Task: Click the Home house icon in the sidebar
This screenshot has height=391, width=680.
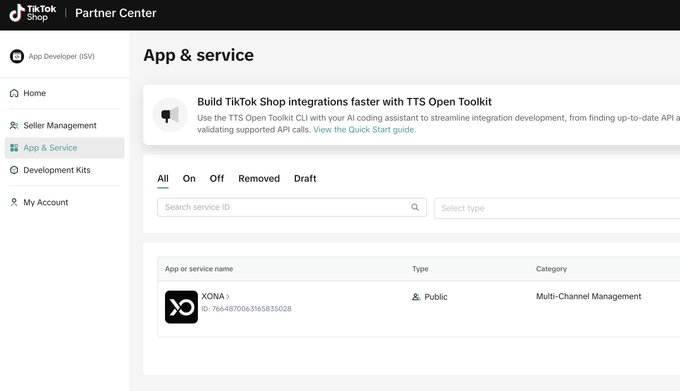Action: coord(14,93)
